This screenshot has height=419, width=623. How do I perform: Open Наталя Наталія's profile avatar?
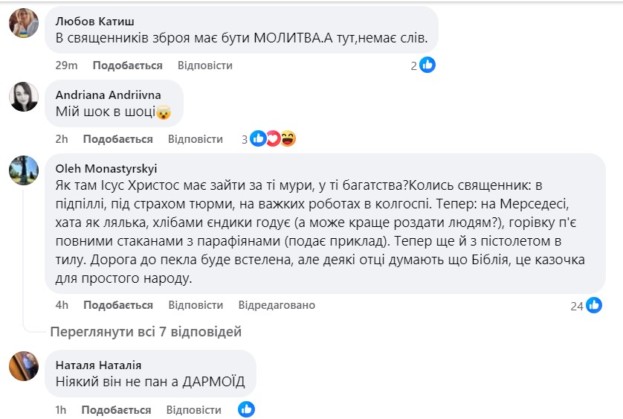pos(23,366)
